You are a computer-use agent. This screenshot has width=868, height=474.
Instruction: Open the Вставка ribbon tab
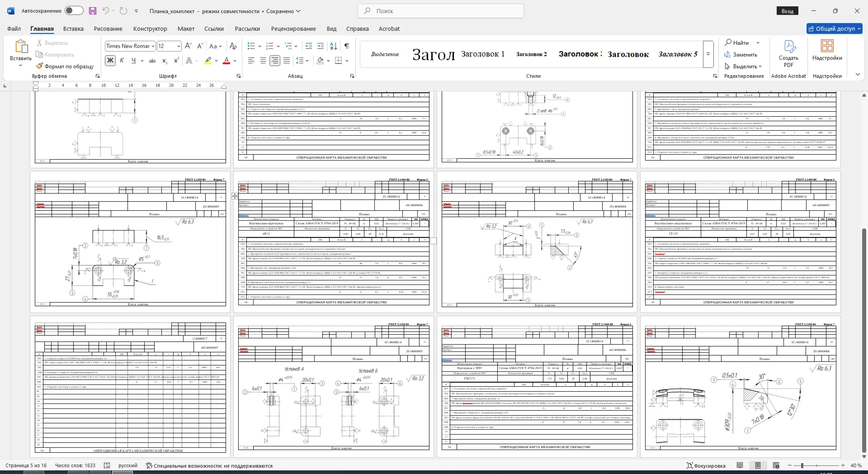pos(73,28)
